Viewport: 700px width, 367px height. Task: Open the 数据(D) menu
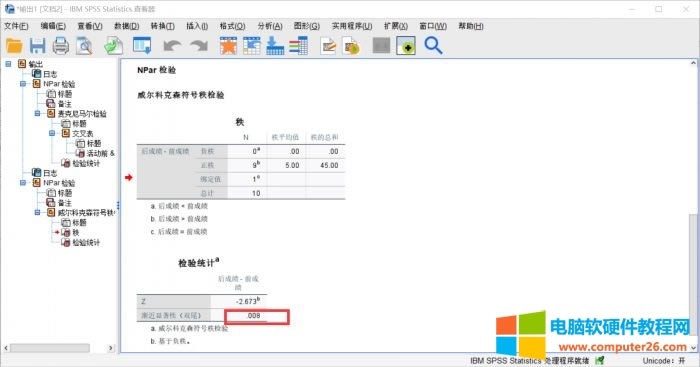[x=127, y=26]
